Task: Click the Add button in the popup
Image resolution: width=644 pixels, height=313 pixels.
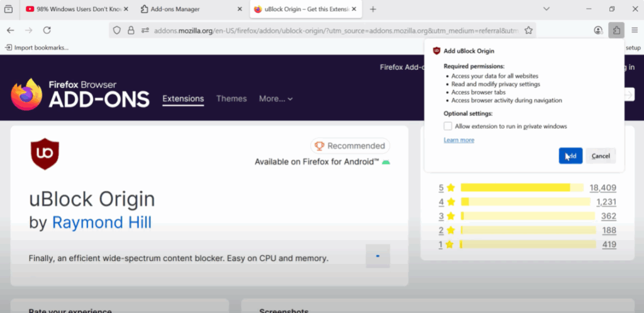Action: pos(570,156)
